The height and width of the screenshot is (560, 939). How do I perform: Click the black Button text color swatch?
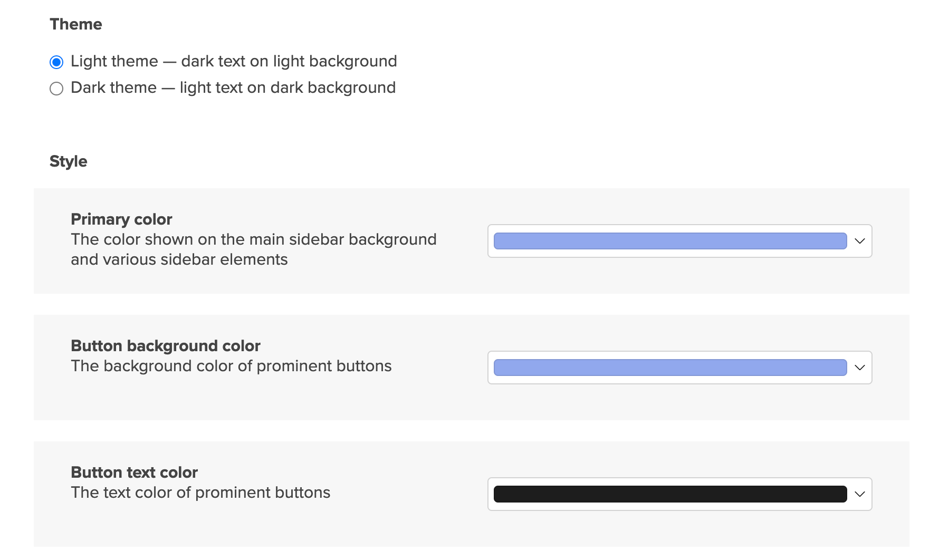(670, 494)
